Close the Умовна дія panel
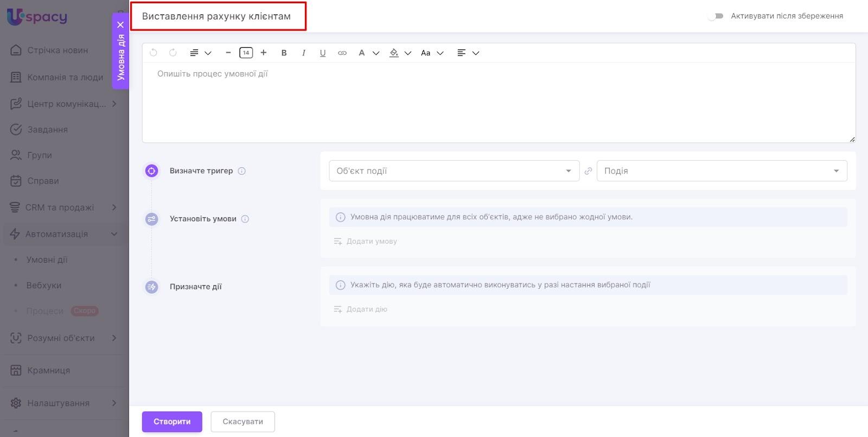Screen dimensions: 868x437 pos(120,24)
